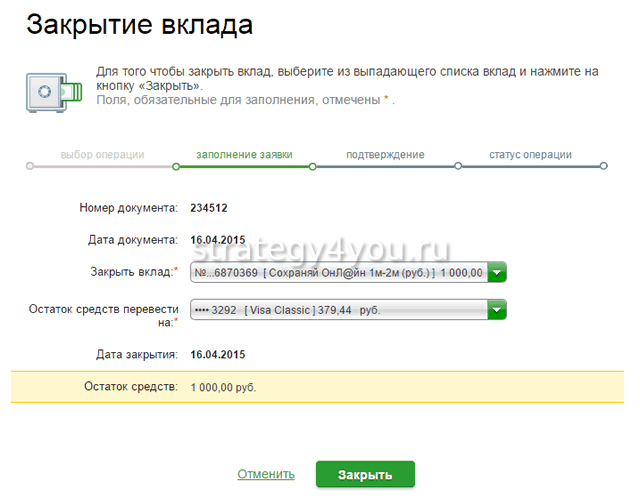The image size is (640, 498).
Task: Open dropdown arrow for «Закрыть вклад»
Action: [497, 272]
